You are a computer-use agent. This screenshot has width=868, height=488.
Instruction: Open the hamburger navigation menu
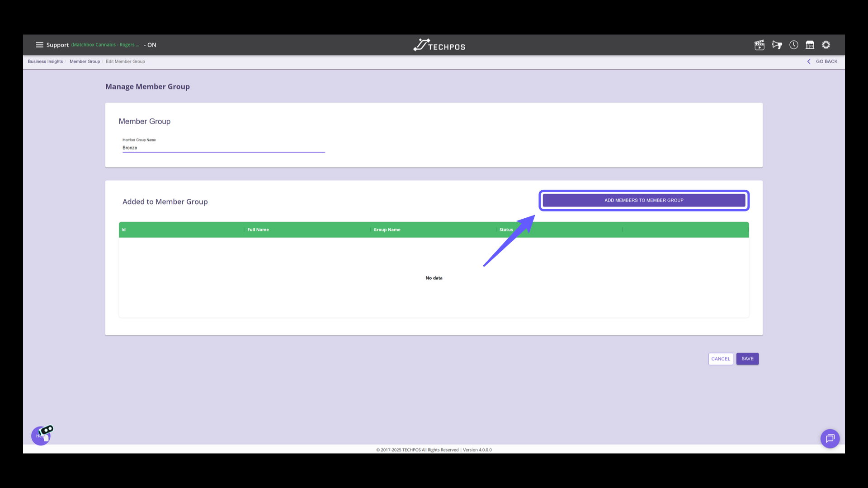coord(39,45)
